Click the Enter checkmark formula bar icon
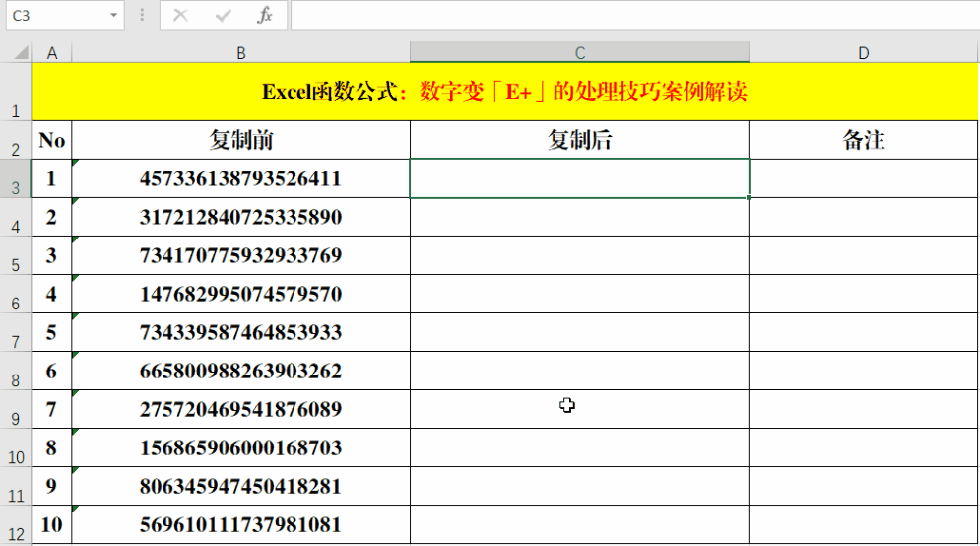Viewport: 980px width, 546px height. coord(223,15)
